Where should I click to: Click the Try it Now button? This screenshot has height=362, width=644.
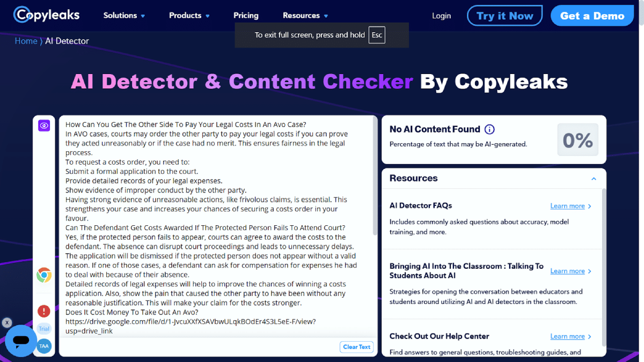coord(504,16)
